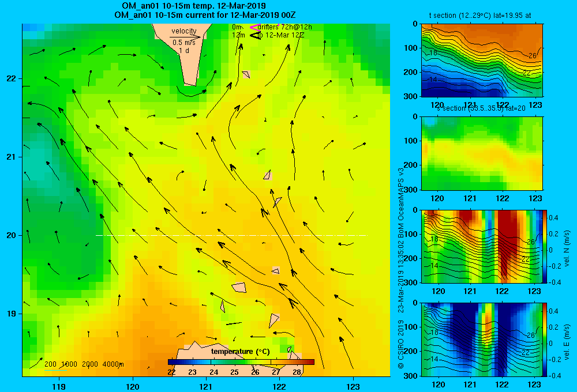Click longitude label 121 on main map axis
Image resolution: width=577 pixels, height=392 pixels.
(x=206, y=386)
